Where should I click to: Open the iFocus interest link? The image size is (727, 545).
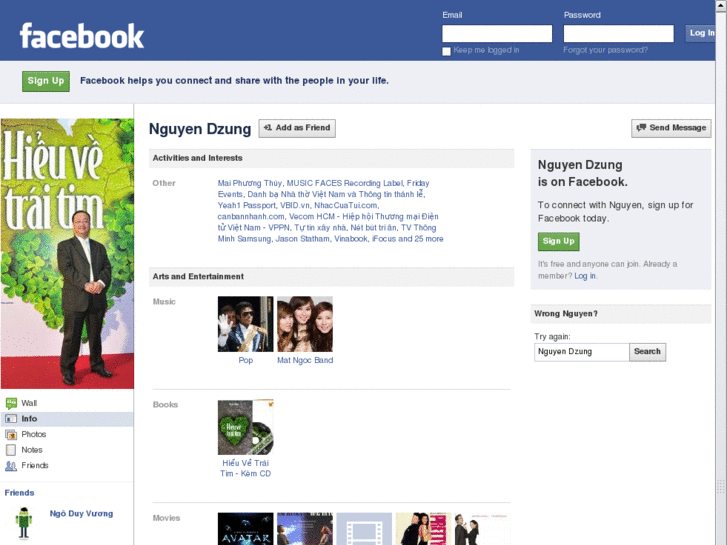point(384,239)
